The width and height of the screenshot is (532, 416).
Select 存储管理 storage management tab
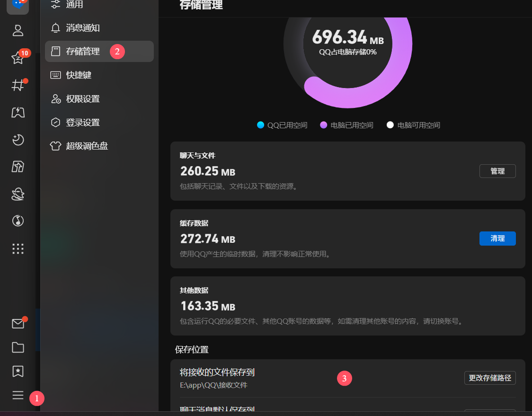(99, 51)
